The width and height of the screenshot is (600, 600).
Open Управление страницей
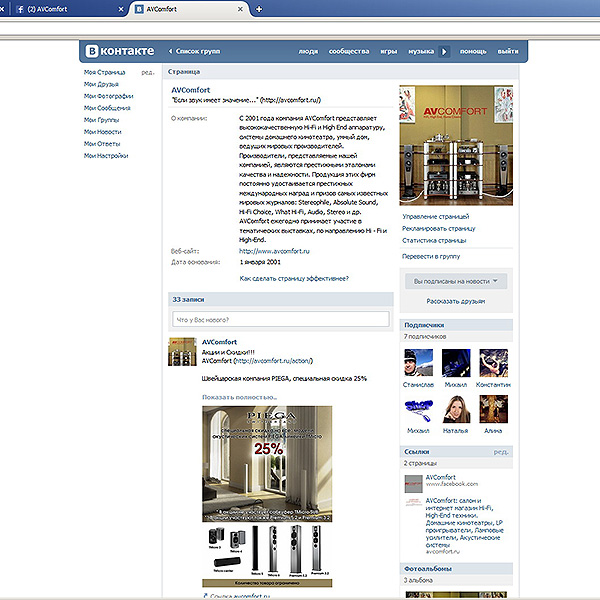[435, 217]
